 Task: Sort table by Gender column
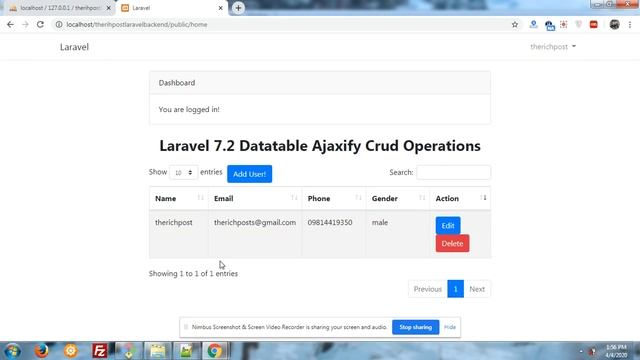click(398, 198)
